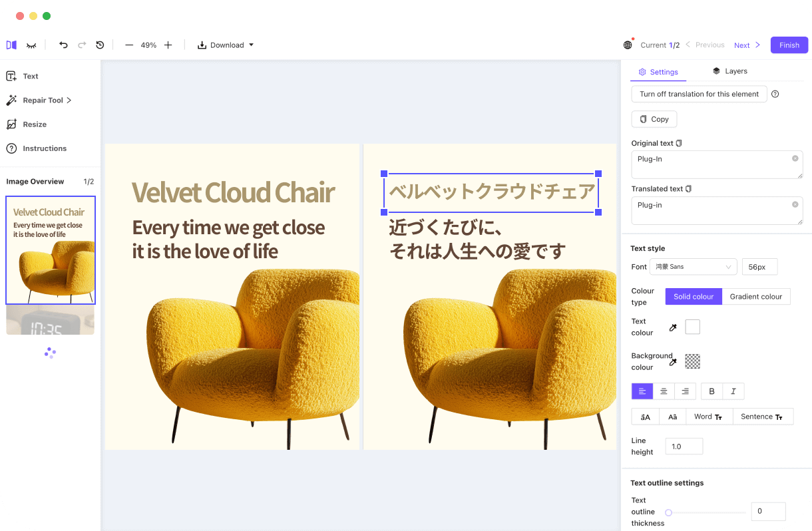The height and width of the screenshot is (531, 812).
Task: Redo the last action
Action: pos(82,45)
